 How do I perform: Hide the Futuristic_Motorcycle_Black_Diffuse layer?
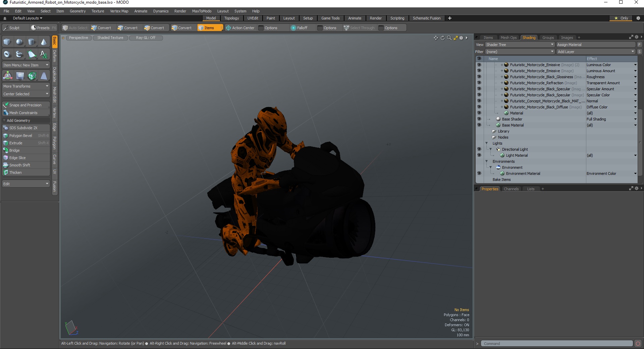coord(479,107)
